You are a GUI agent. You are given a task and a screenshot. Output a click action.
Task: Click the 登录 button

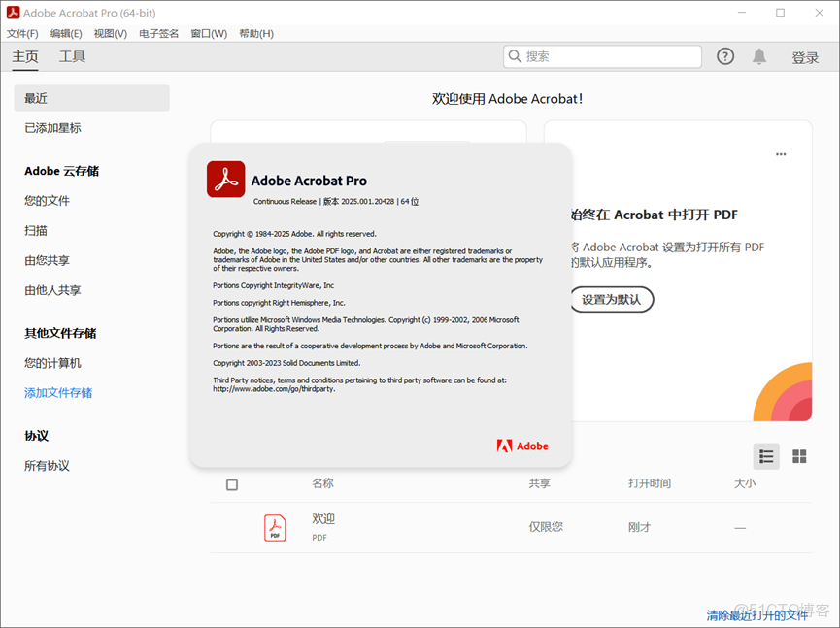[805, 56]
